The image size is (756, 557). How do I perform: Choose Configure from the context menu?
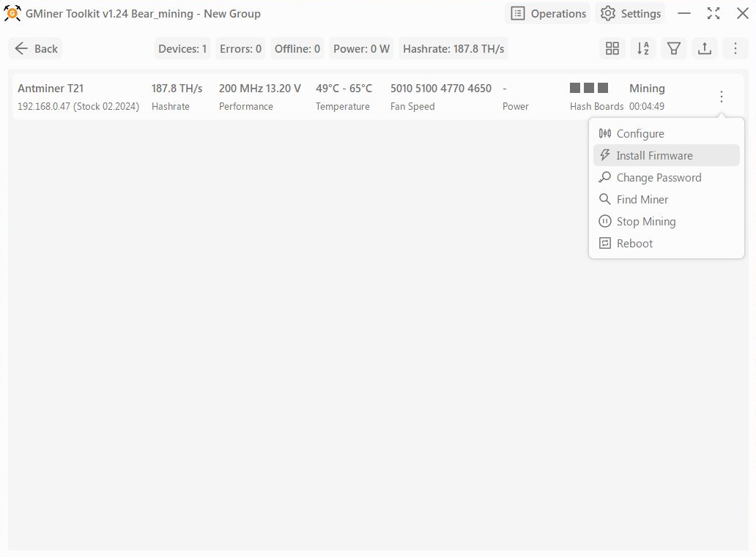tap(667, 133)
